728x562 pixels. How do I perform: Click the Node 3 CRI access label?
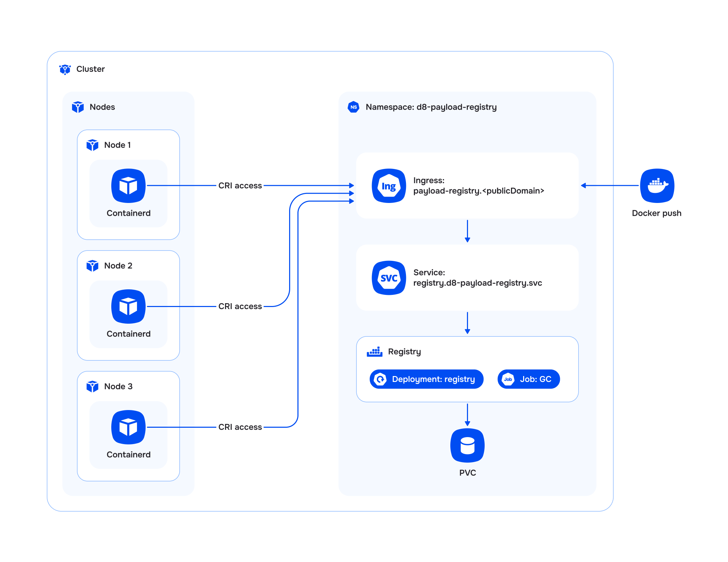tap(240, 427)
